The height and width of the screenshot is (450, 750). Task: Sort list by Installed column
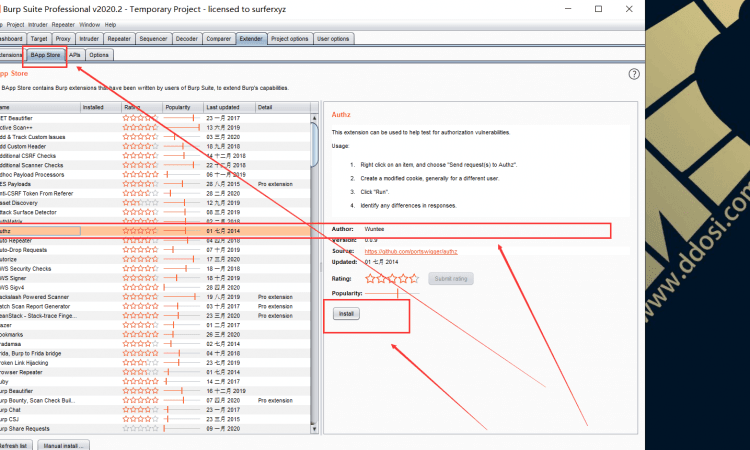[x=101, y=107]
